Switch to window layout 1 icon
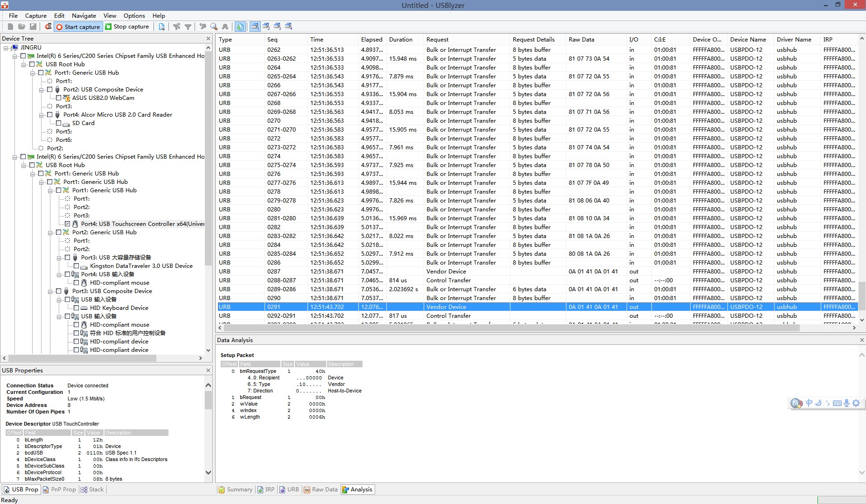This screenshot has height=504, width=866. tap(255, 27)
